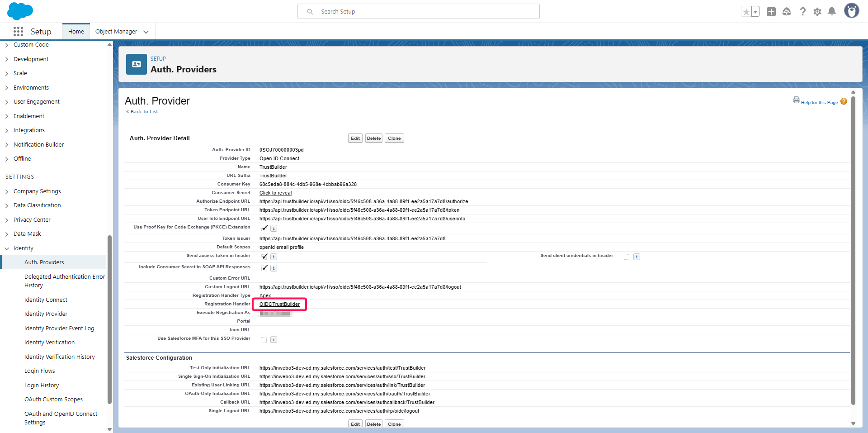868x433 pixels.
Task: Switch to the Home tab
Action: tap(76, 32)
